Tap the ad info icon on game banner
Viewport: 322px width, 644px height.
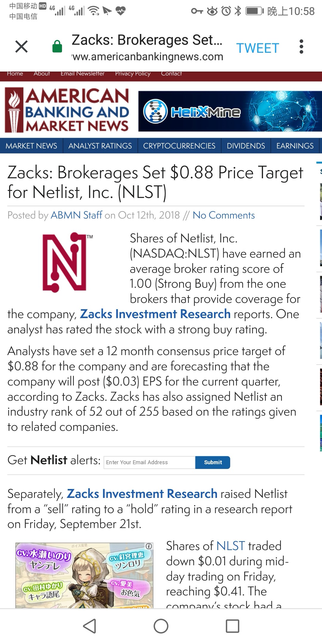click(x=149, y=546)
